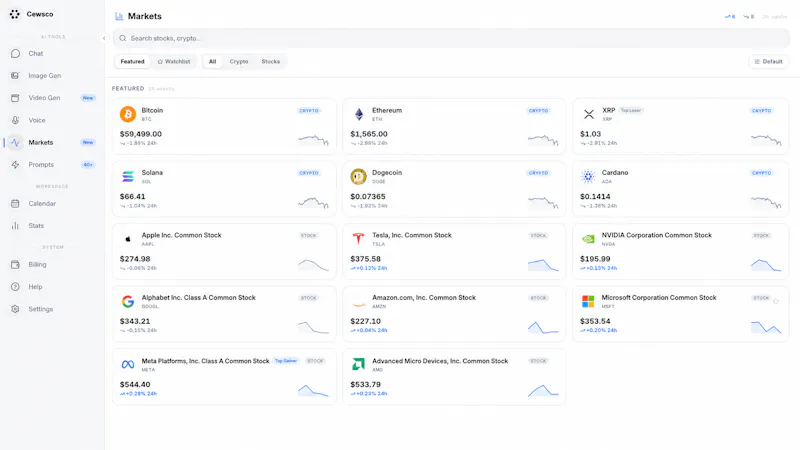Select the Video Gen sidebar item
This screenshot has width=800, height=450.
point(51,98)
